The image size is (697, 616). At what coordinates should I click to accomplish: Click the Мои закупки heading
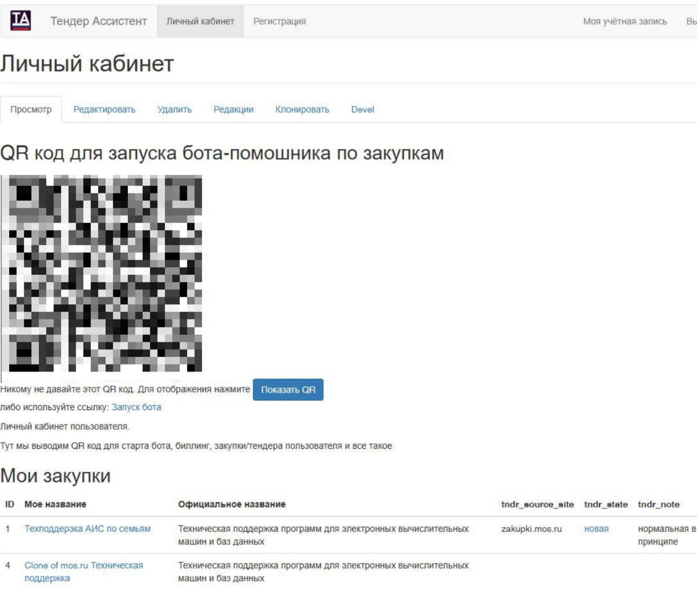(55, 476)
